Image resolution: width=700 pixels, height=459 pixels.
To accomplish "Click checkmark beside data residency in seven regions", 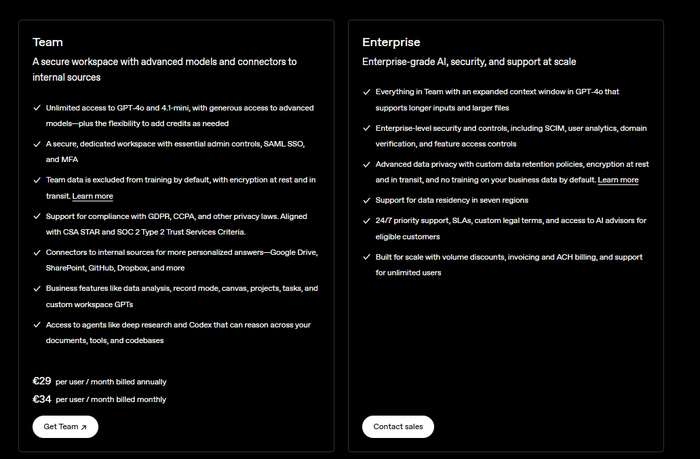I will point(367,200).
